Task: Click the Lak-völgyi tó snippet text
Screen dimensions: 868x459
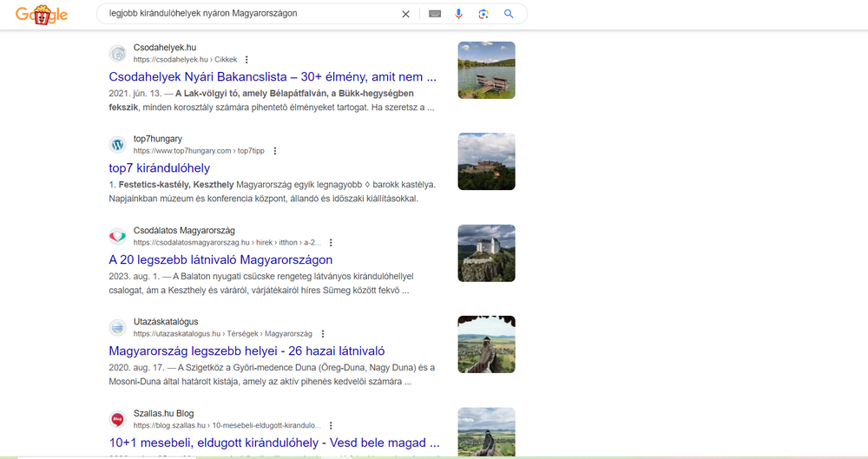Action: pos(271,100)
